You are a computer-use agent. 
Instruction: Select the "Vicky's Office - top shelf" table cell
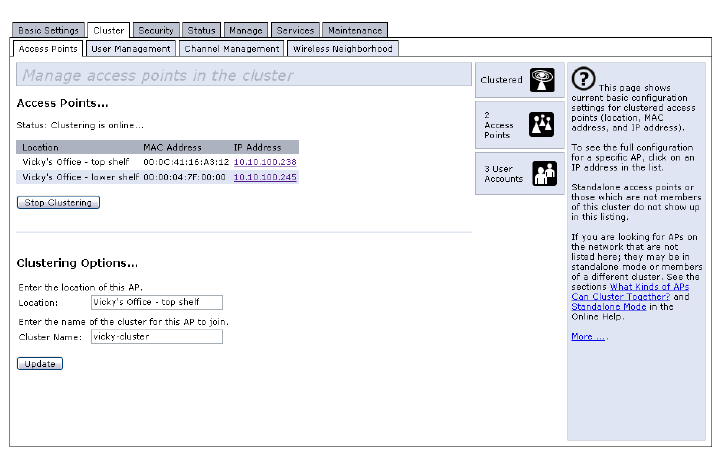click(x=76, y=162)
